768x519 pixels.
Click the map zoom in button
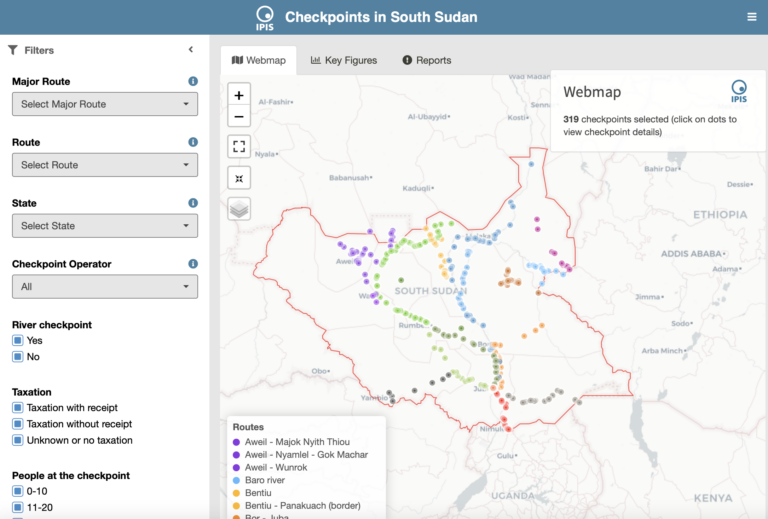[x=239, y=96]
